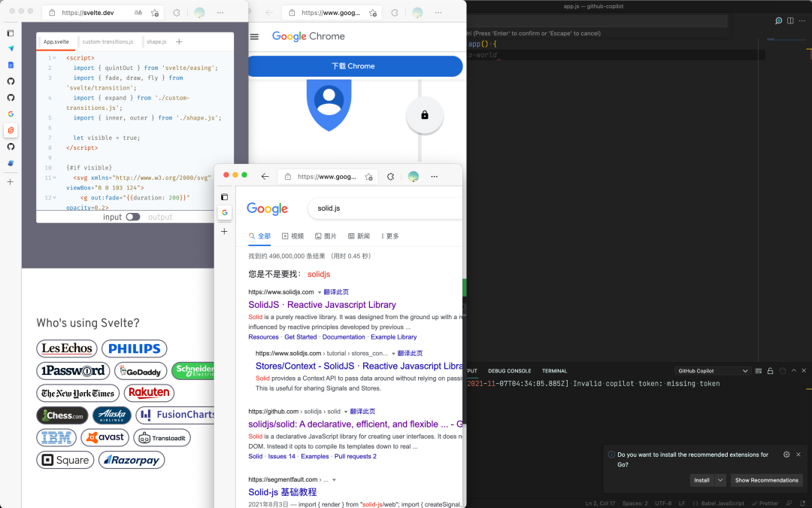Viewport: 812px width, 508px height.
Task: Toggle input/output switch in Svelte REPL
Action: pos(133,217)
